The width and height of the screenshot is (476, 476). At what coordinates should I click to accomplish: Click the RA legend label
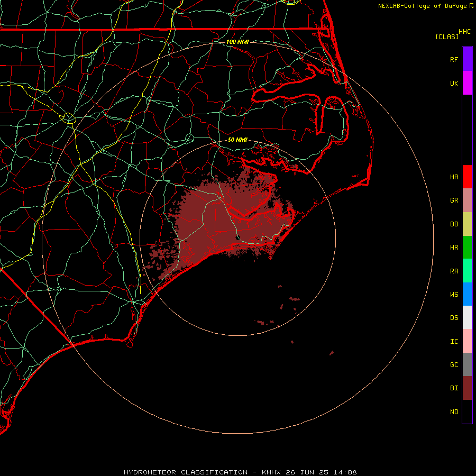point(454,271)
